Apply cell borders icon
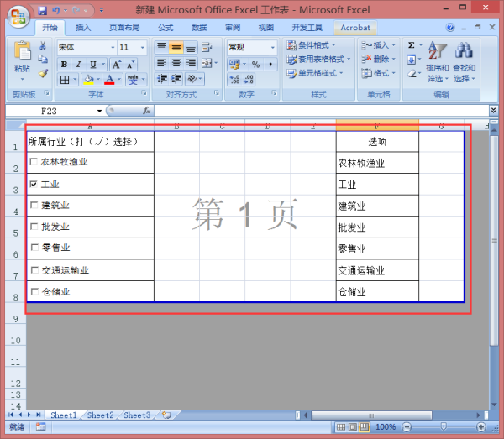The image size is (504, 439). pyautogui.click(x=65, y=79)
